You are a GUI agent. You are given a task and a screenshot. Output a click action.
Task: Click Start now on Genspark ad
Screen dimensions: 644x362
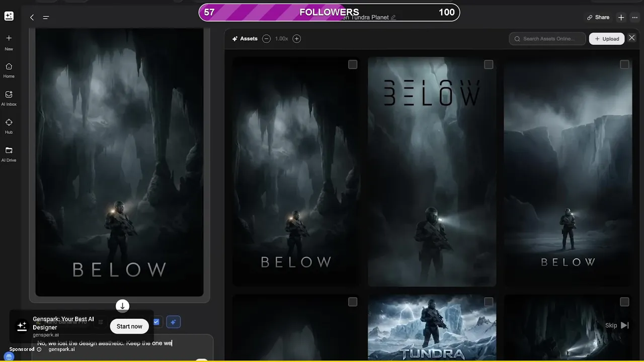[x=129, y=326]
